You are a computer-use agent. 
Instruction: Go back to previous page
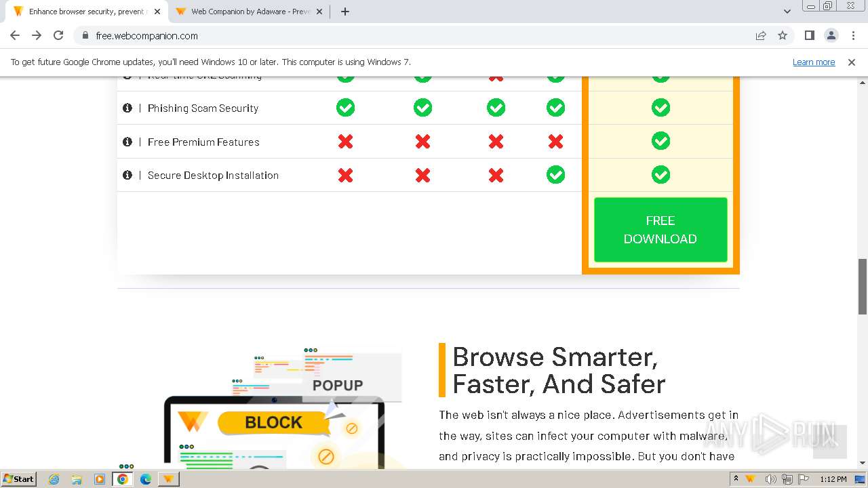(x=15, y=35)
